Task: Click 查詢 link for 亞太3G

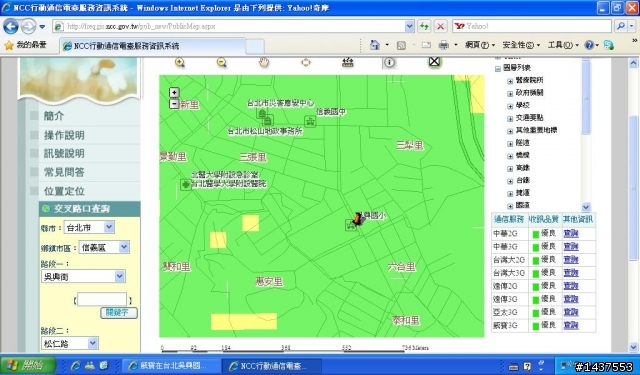Action: (571, 312)
